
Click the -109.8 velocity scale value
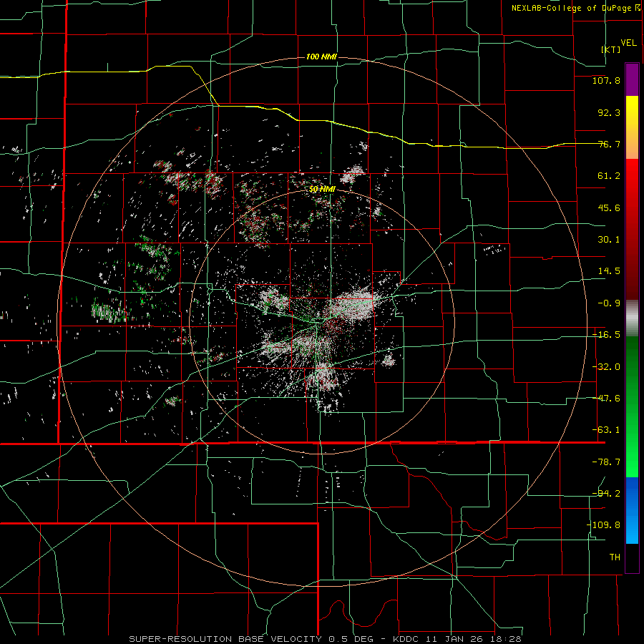point(603,525)
